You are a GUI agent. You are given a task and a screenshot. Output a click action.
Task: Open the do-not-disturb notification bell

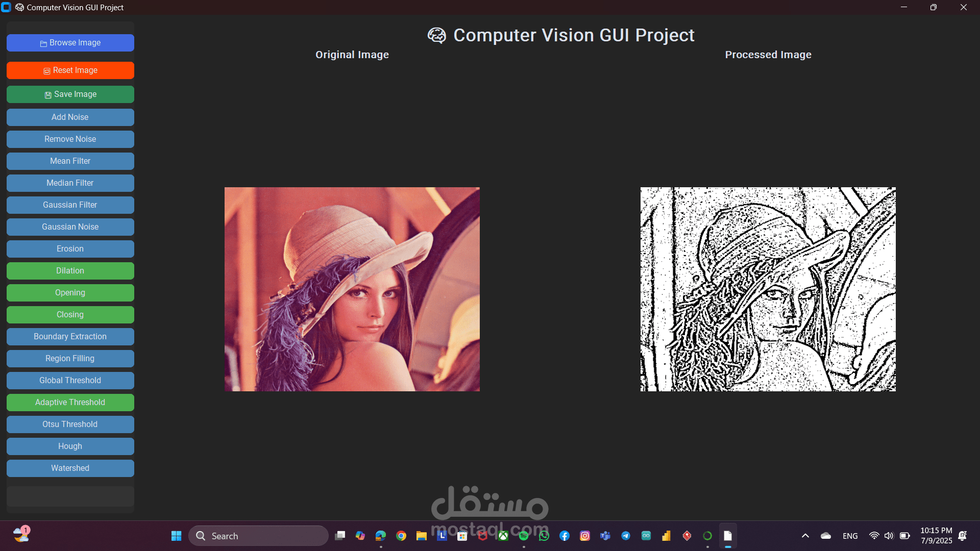pyautogui.click(x=963, y=536)
